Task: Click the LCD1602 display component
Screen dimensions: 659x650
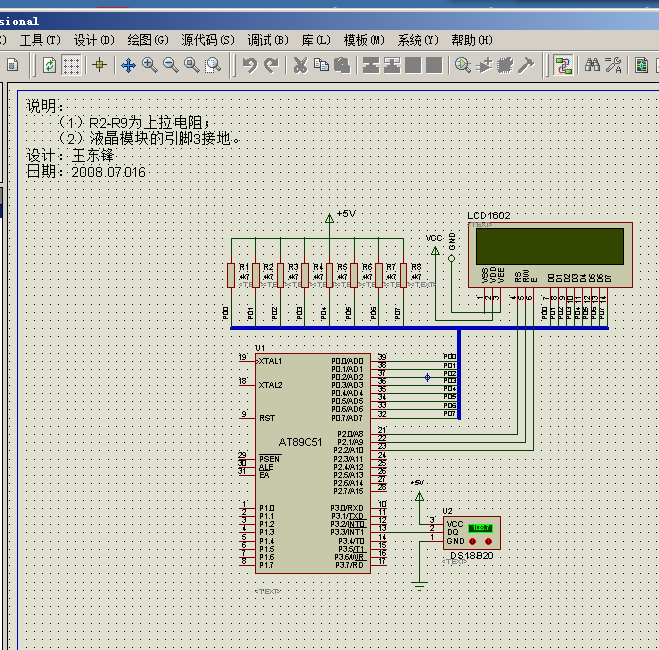Action: pyautogui.click(x=552, y=246)
